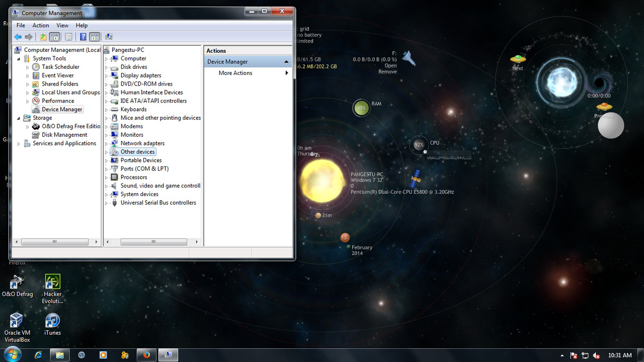Click the Network adapters category icon
The width and height of the screenshot is (644, 362).
pyautogui.click(x=114, y=143)
